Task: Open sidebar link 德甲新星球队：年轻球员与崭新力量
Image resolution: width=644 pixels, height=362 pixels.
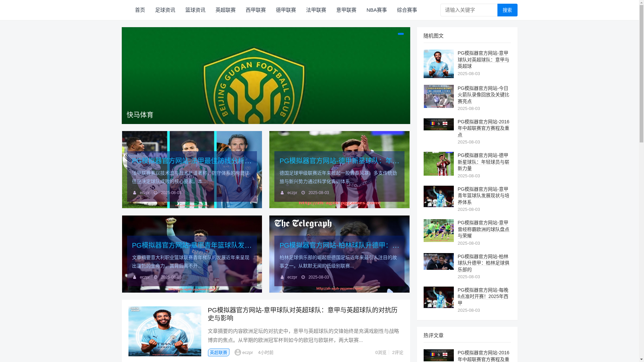Action: [x=483, y=162]
